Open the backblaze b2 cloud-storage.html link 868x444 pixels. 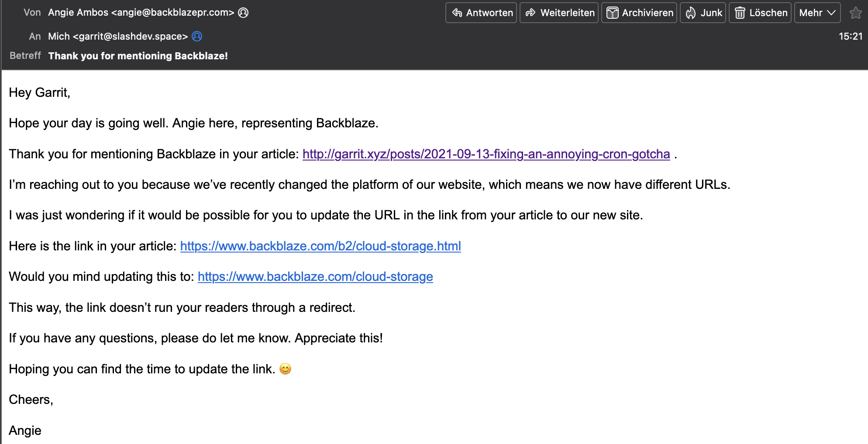(x=320, y=246)
